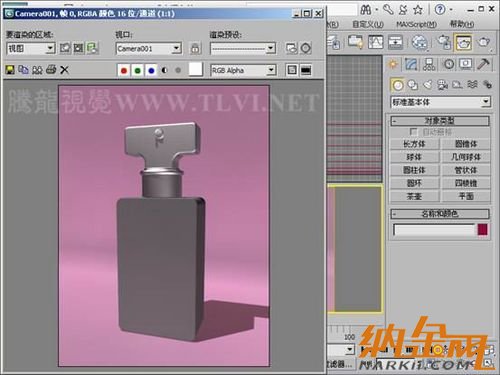The height and width of the screenshot is (375, 500).
Task: Open the MAXScript(M) menu
Action: point(416,24)
